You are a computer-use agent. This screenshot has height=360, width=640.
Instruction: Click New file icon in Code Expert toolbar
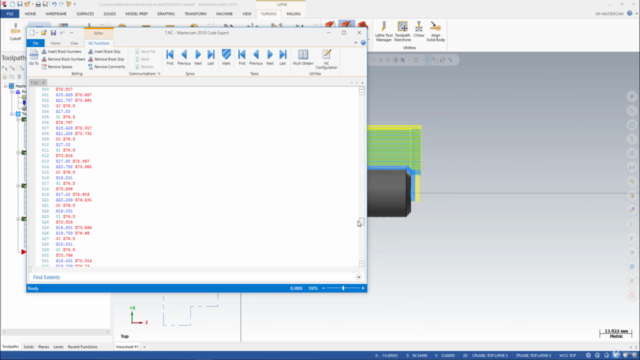click(x=32, y=33)
